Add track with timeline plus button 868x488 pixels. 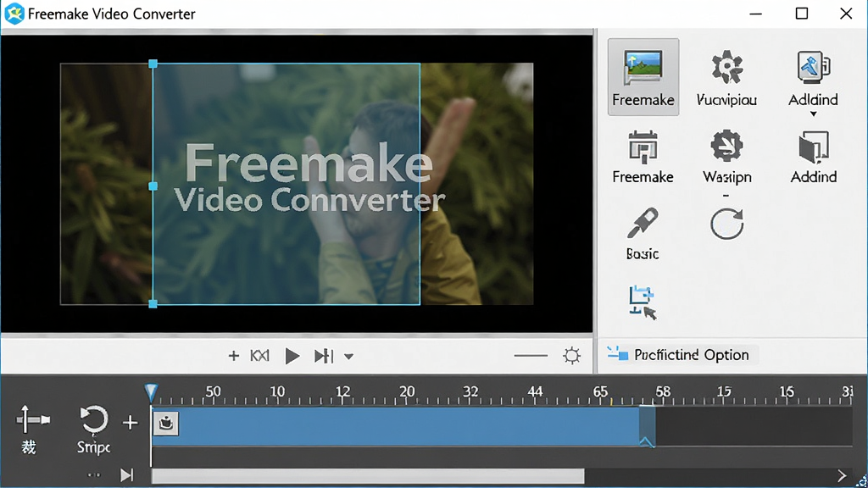pos(130,423)
